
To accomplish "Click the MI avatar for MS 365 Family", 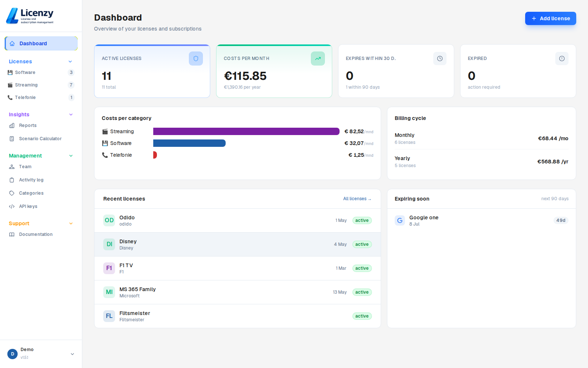I will point(109,292).
